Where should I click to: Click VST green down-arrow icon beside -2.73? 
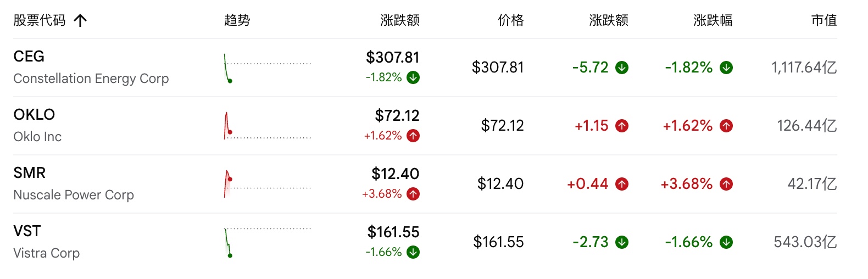pos(622,242)
